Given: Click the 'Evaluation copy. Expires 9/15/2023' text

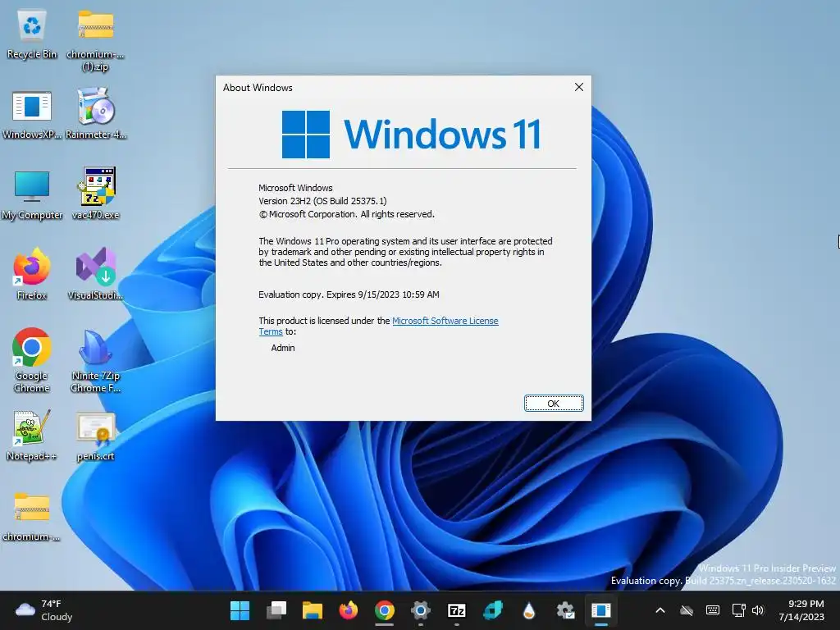Looking at the screenshot, I should click(x=349, y=294).
